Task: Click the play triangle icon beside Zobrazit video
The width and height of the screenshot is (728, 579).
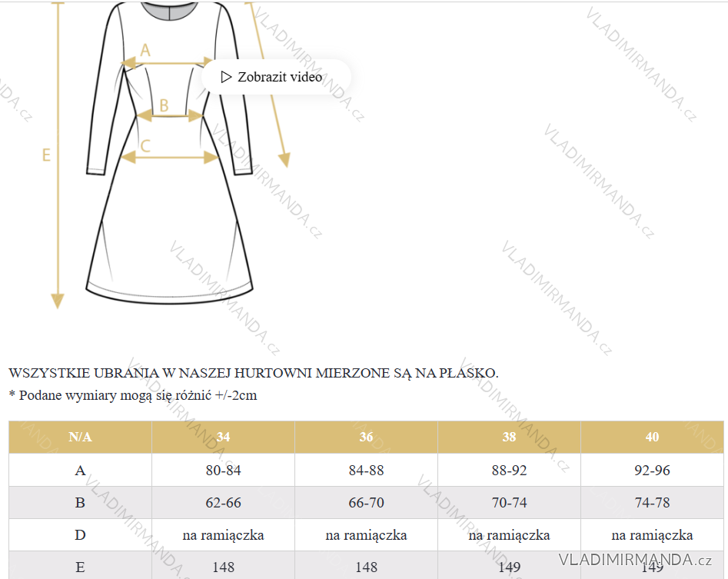Action: click(x=225, y=77)
